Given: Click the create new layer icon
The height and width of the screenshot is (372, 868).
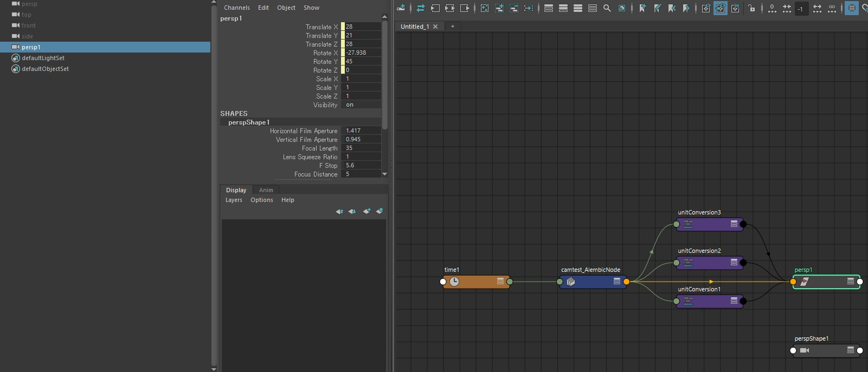Looking at the screenshot, I should [x=367, y=211].
